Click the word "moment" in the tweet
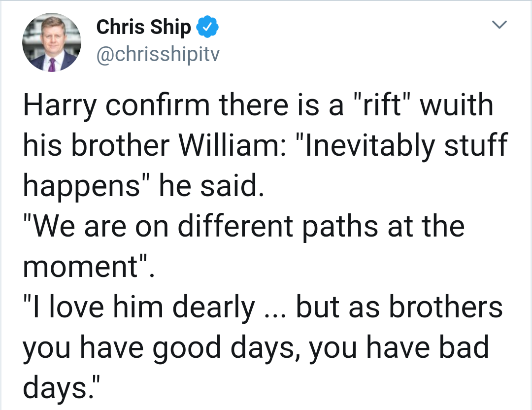The width and height of the screenshot is (532, 410). (x=81, y=268)
